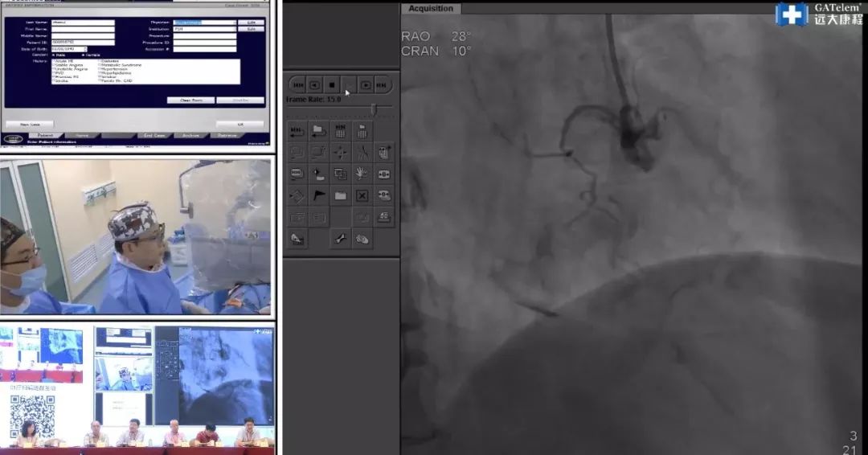This screenshot has width=868, height=455.
Task: Confirm patient form with OK button
Action: coord(240,125)
